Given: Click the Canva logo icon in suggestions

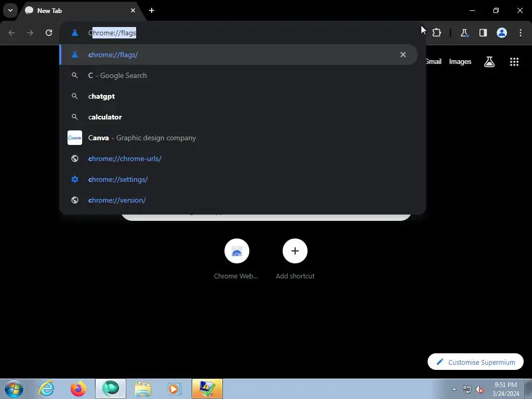Looking at the screenshot, I should point(75,138).
